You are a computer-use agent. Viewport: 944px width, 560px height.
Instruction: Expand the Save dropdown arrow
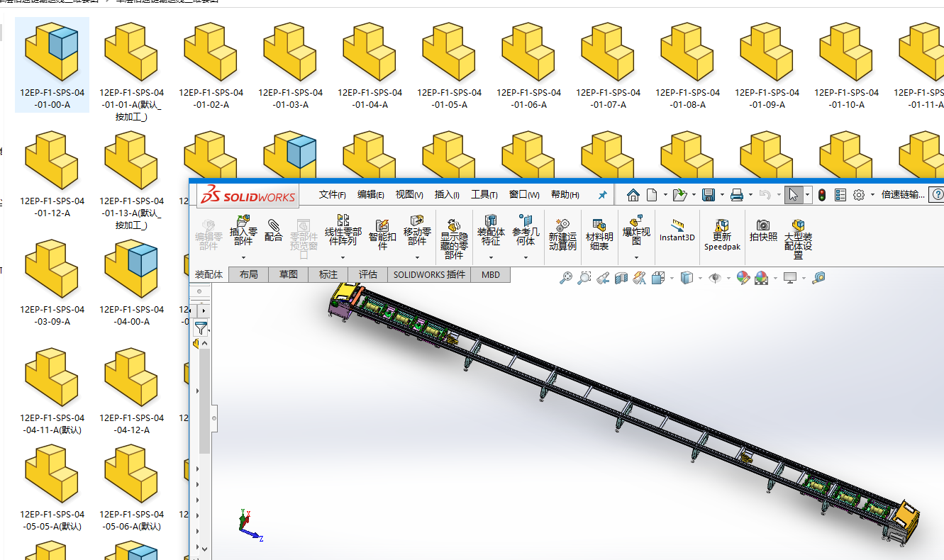pyautogui.click(x=722, y=195)
